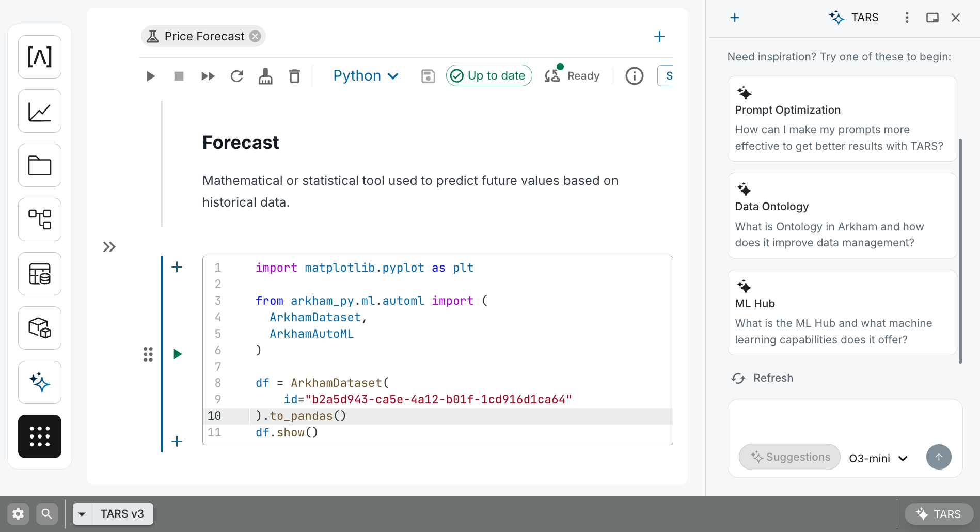Open the pipeline workflow sidebar icon
Viewport: 980px width, 532px height.
(40, 220)
